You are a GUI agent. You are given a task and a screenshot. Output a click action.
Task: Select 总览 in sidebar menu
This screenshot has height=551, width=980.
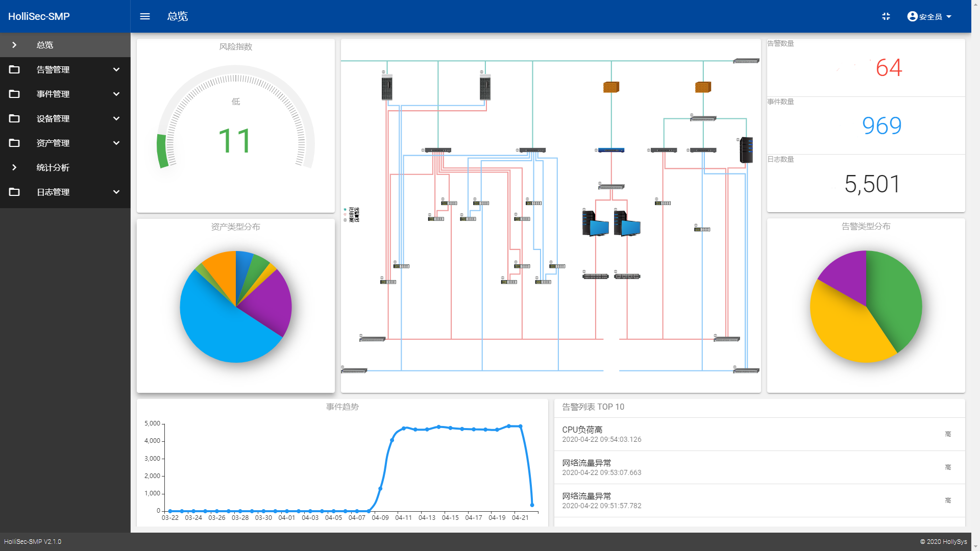click(x=45, y=45)
